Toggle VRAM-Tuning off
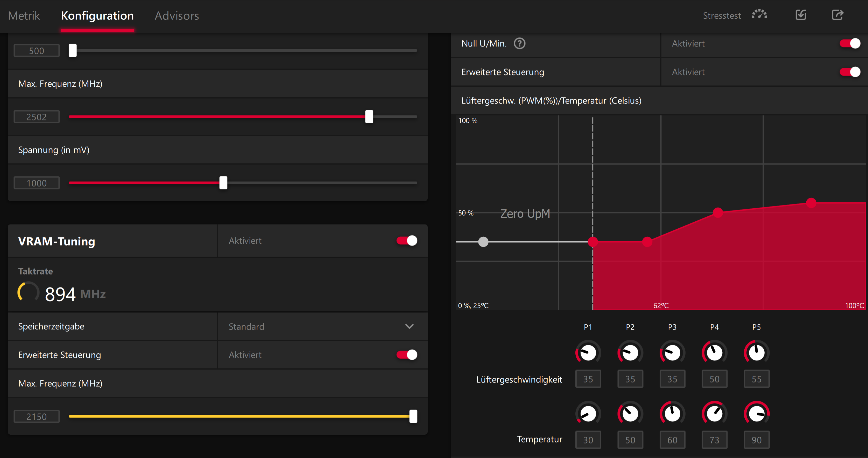Viewport: 868px width, 458px height. pyautogui.click(x=407, y=241)
